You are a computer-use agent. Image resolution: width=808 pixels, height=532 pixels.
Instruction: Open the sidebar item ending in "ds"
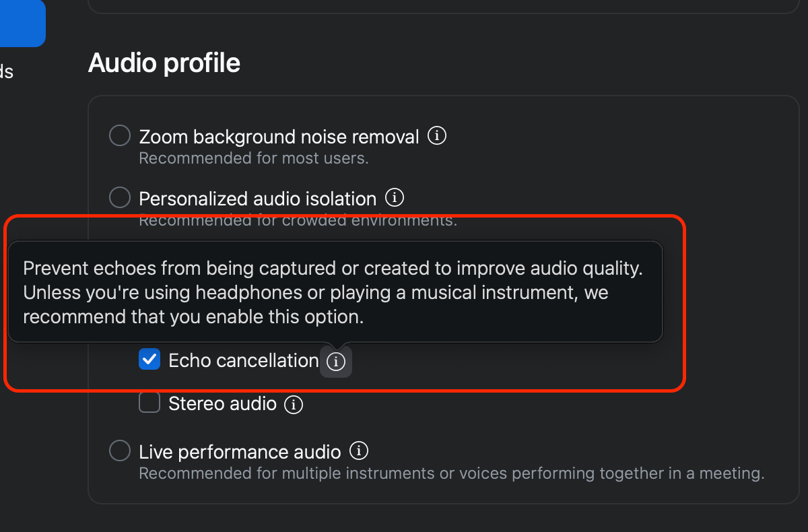coord(6,71)
